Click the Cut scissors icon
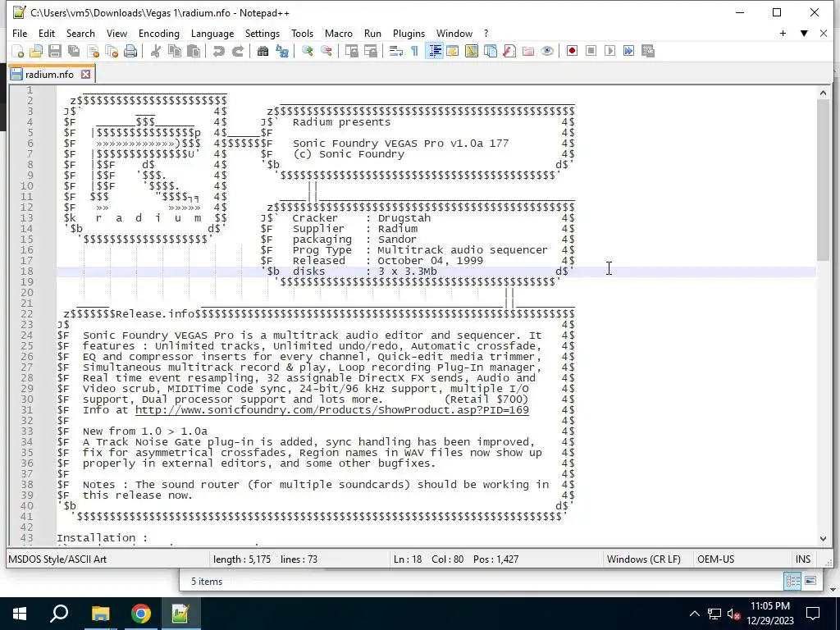Screen dimensions: 840x630 155,51
